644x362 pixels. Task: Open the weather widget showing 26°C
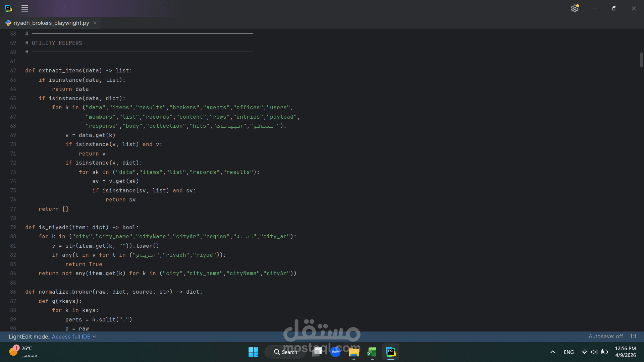tap(23, 352)
